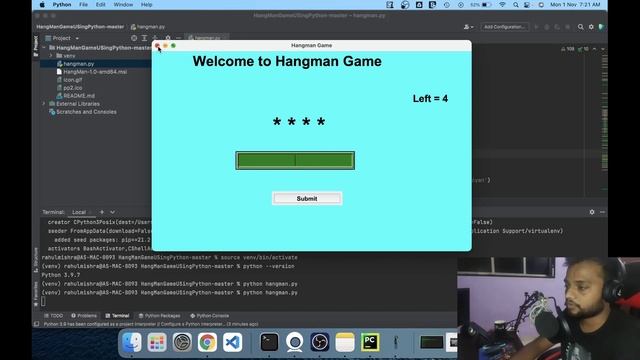The width and height of the screenshot is (640, 360).
Task: Click the interpreter configured status bar message
Action: pos(151,324)
